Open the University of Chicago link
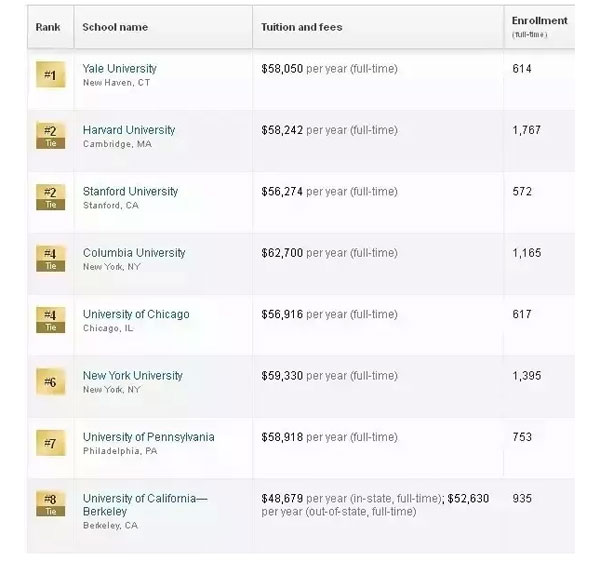The width and height of the screenshot is (600, 561). (136, 314)
